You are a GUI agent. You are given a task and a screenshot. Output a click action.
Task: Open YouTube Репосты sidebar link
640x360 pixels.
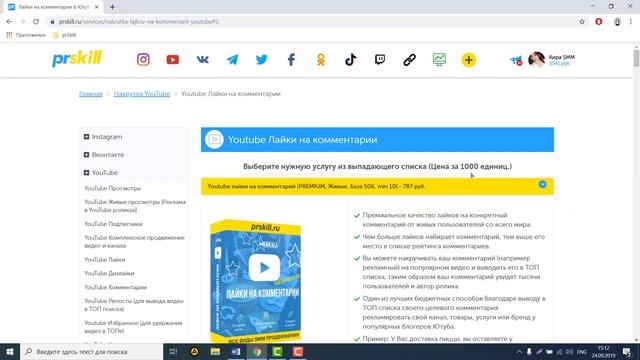[x=134, y=304]
